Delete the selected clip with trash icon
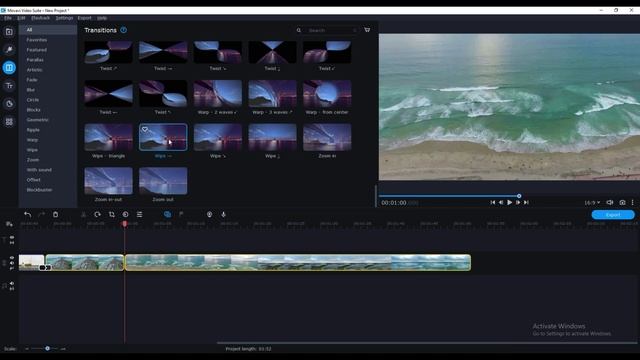 (56, 214)
